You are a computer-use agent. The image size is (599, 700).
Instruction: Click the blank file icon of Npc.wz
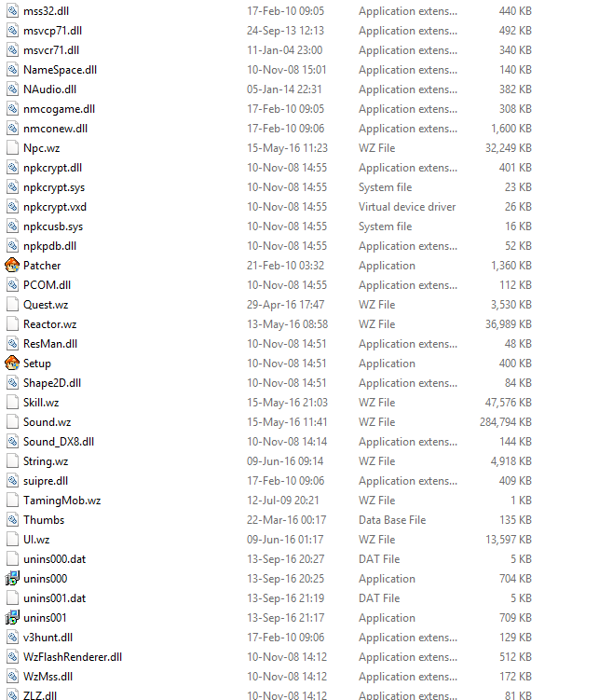(x=12, y=148)
